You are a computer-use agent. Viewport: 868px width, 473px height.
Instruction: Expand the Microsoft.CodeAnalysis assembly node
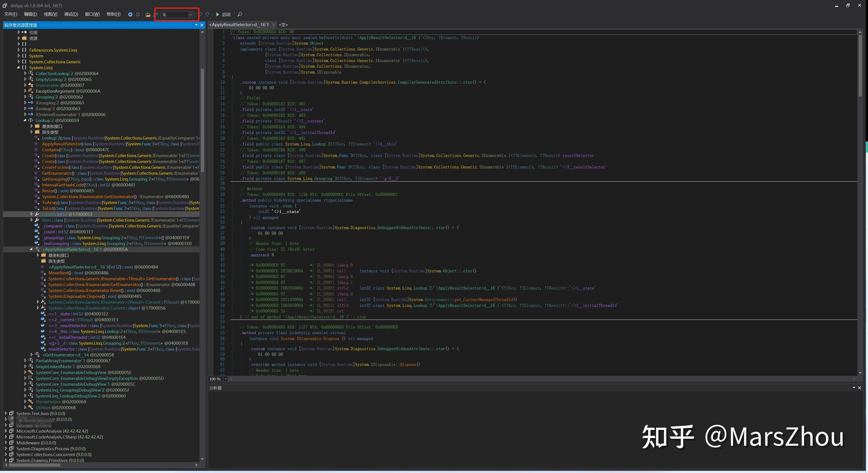(x=6, y=431)
